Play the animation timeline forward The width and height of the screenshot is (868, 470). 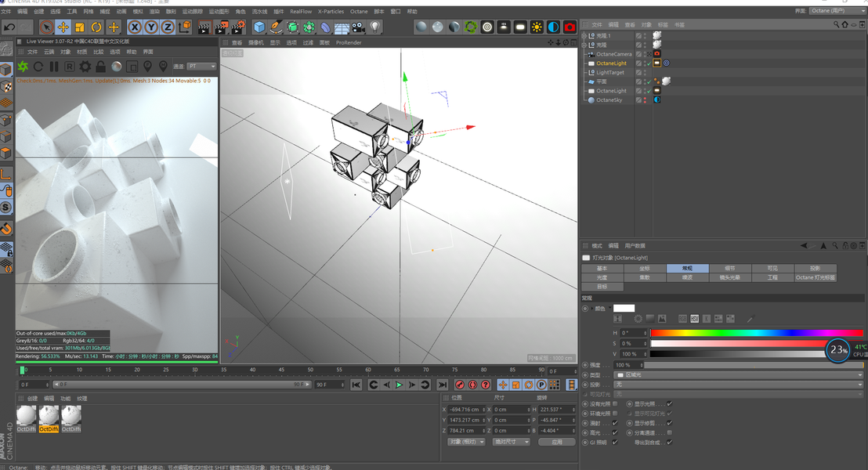click(x=399, y=385)
